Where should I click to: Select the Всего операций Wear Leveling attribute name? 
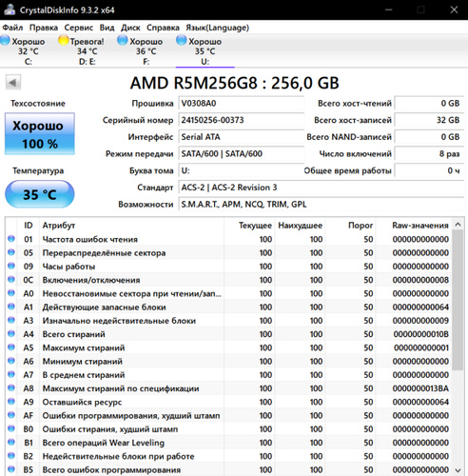pos(104,443)
